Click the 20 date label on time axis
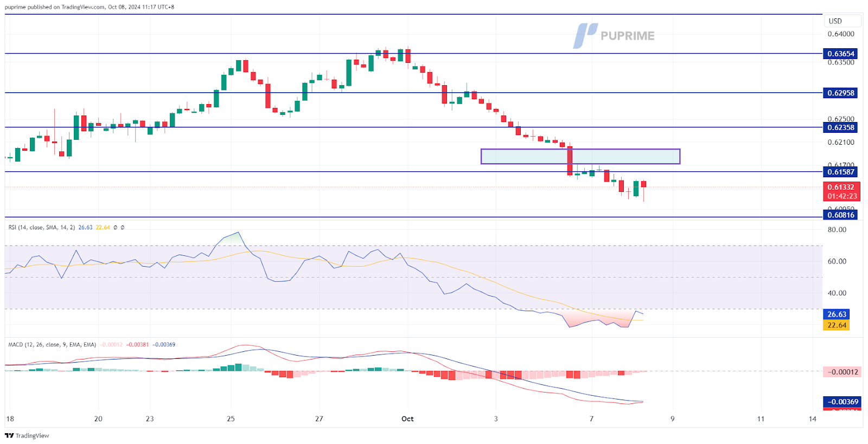 98,419
